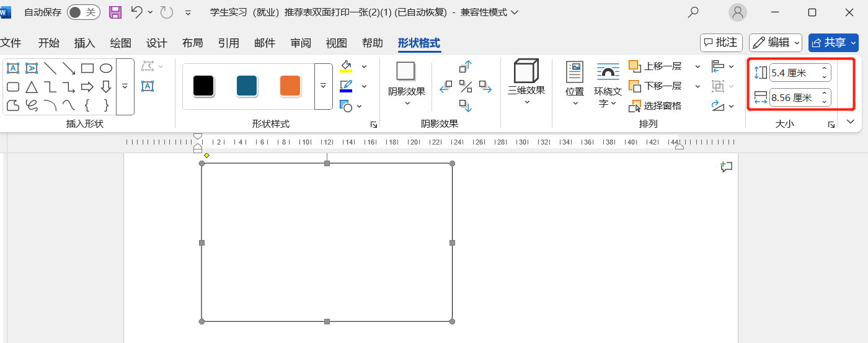The height and width of the screenshot is (343, 868).
Task: Open shape fill color dropdown arrow
Action: point(364,67)
